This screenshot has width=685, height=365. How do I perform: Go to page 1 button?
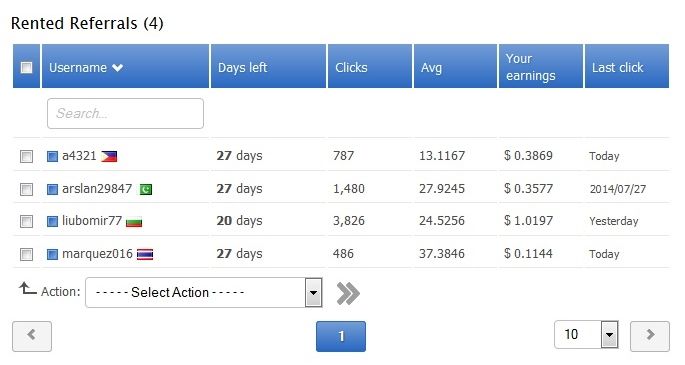coord(341,336)
